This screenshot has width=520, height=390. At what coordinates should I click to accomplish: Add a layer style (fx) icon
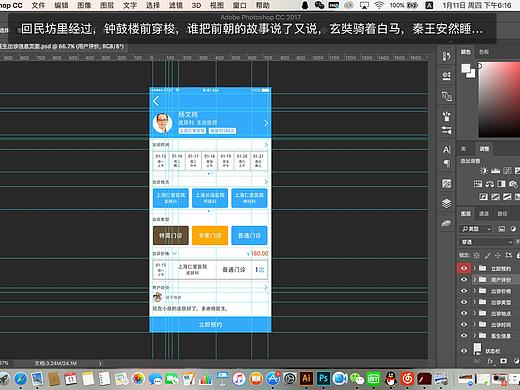[490, 361]
